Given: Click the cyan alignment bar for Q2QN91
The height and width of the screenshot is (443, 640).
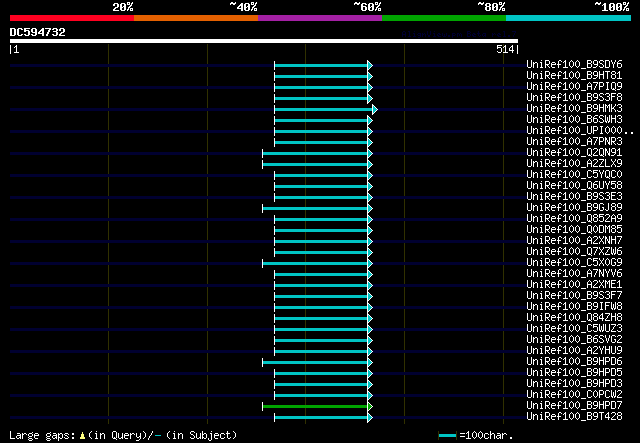Looking at the screenshot, I should click(317, 154).
